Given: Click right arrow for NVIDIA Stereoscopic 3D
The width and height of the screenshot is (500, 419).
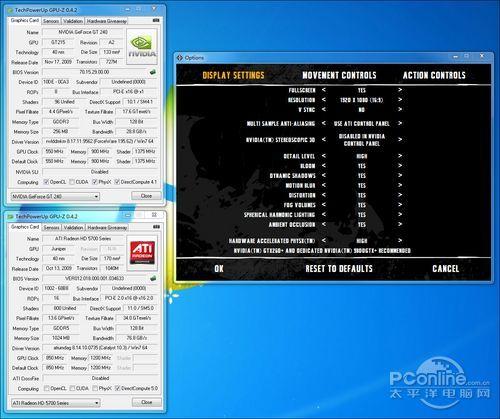Looking at the screenshot, I should click(x=400, y=140).
